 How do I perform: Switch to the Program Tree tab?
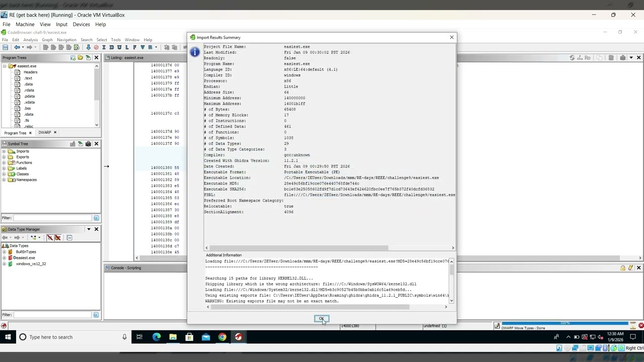(x=15, y=133)
